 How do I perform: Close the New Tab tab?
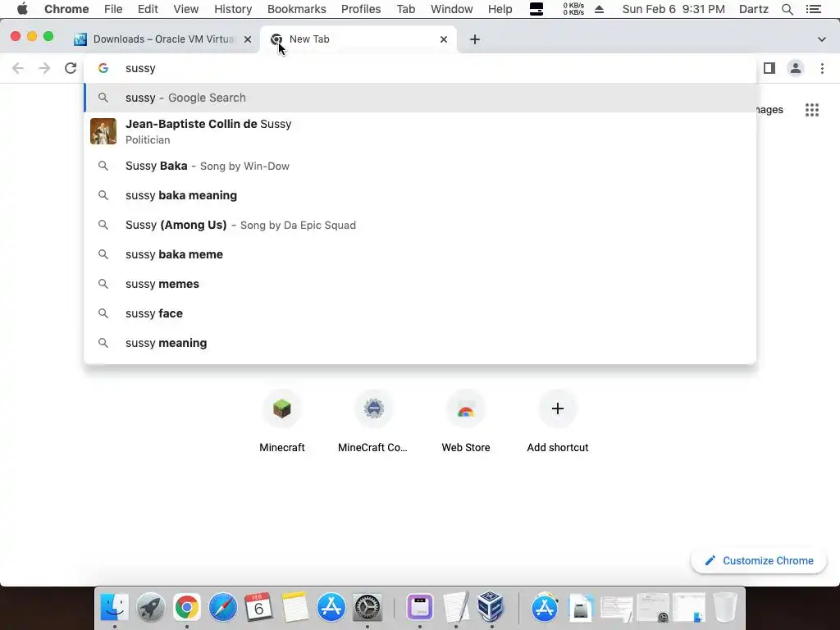pyautogui.click(x=444, y=39)
